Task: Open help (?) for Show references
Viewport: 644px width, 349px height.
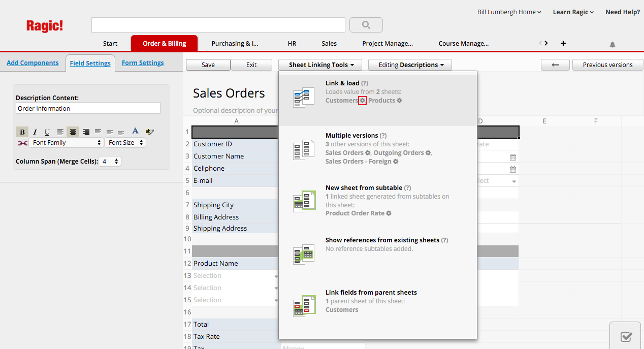Action: click(445, 240)
